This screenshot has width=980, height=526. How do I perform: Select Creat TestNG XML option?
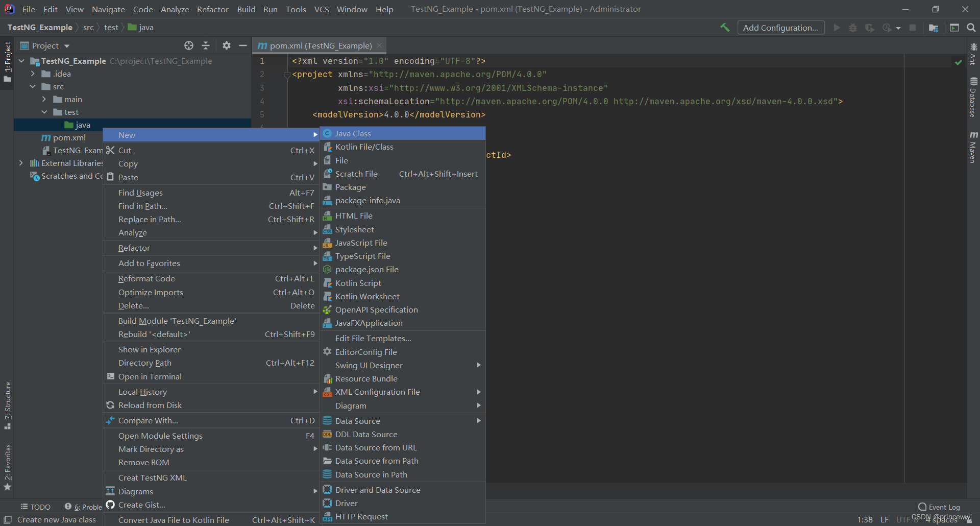point(211,477)
